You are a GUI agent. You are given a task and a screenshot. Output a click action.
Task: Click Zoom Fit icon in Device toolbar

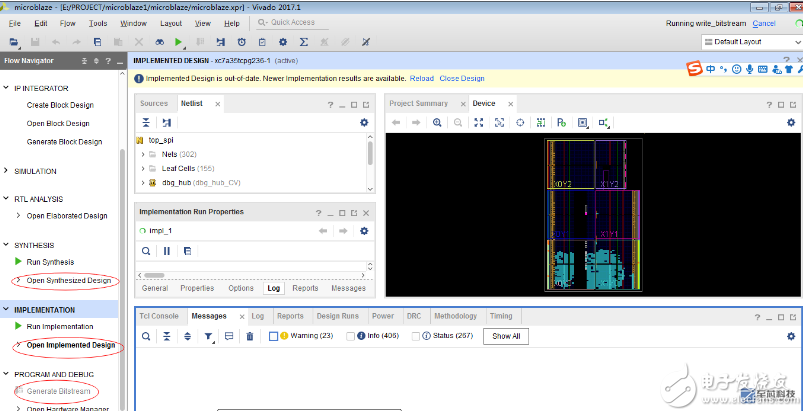[x=478, y=122]
